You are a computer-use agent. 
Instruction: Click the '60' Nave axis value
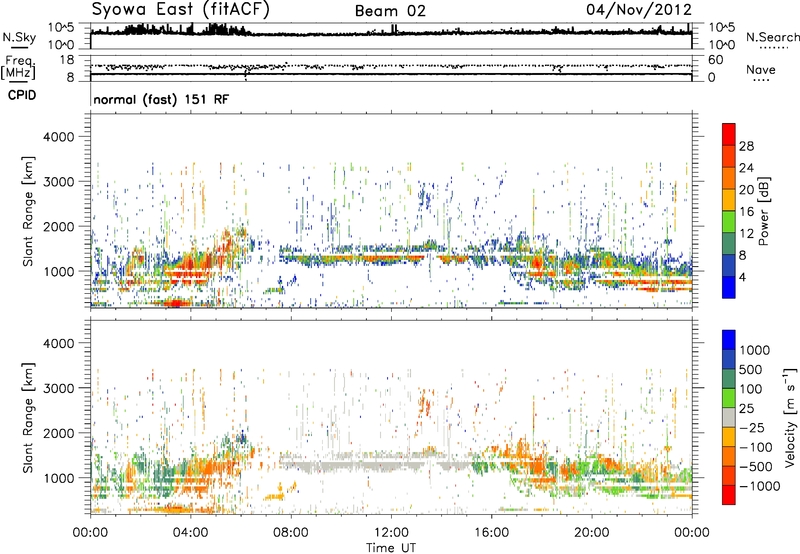pyautogui.click(x=715, y=60)
